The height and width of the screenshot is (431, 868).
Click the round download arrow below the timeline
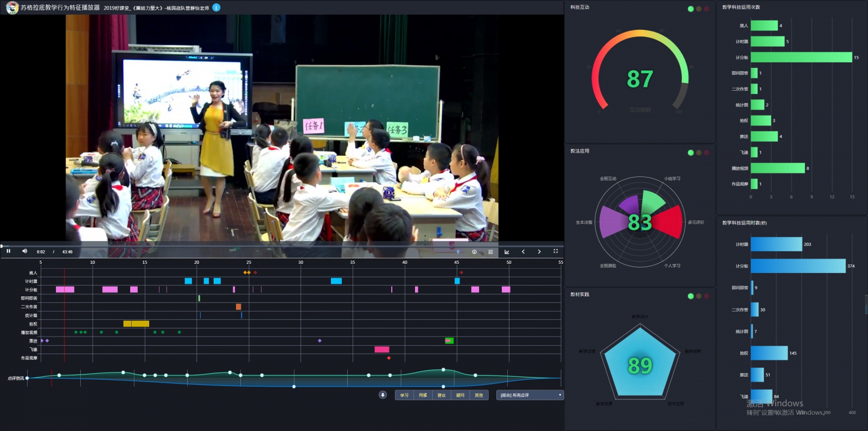coord(382,395)
